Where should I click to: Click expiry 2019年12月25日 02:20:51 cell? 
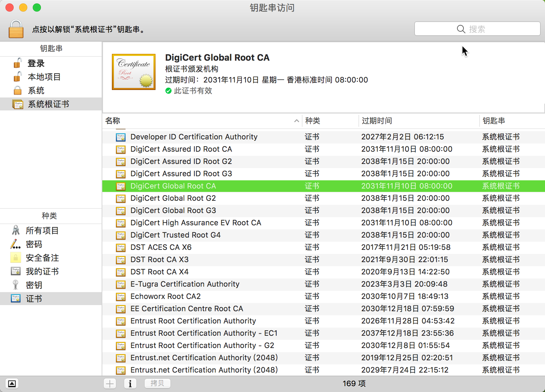(x=407, y=358)
